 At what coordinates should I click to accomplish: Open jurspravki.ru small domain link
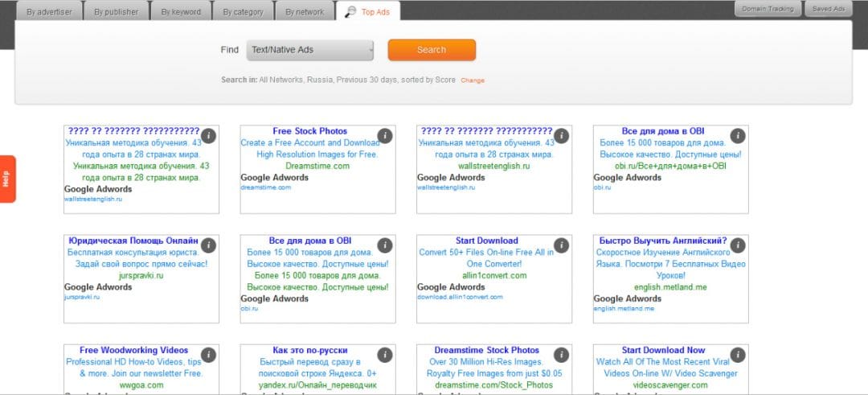pos(82,298)
